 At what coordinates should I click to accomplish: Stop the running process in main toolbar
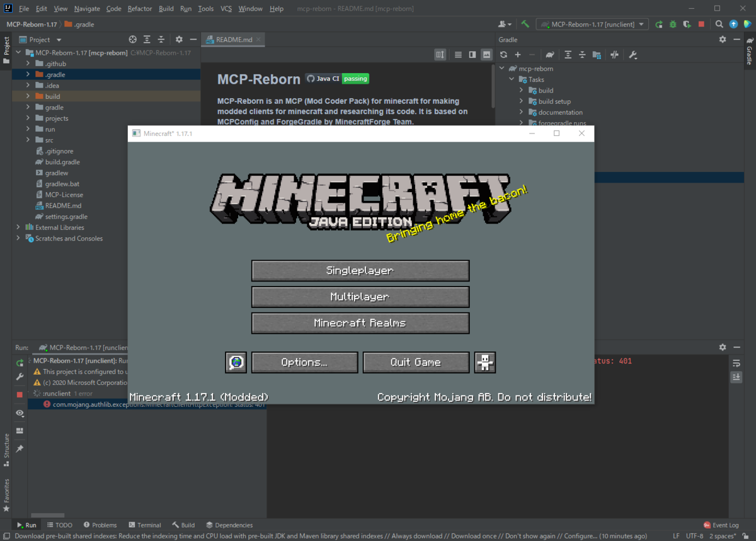702,24
